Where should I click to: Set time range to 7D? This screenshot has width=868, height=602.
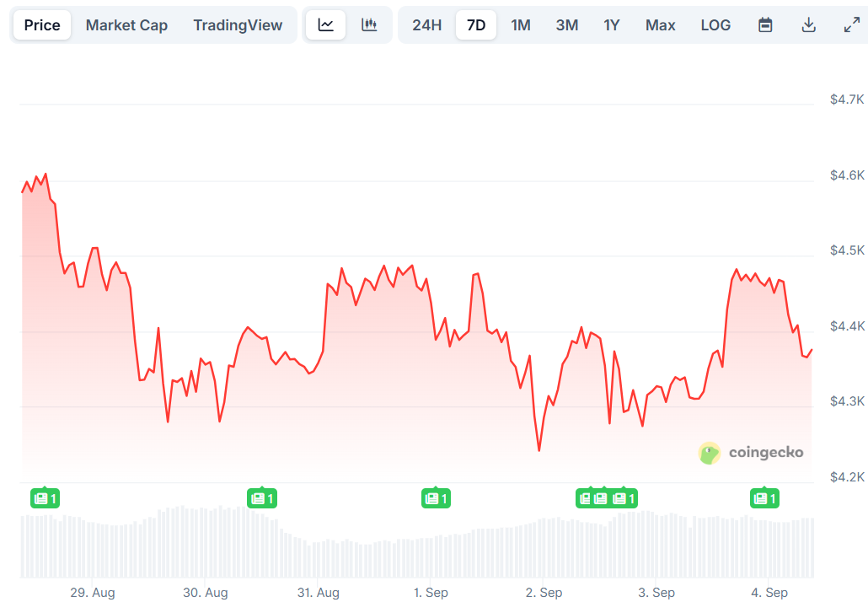point(476,25)
